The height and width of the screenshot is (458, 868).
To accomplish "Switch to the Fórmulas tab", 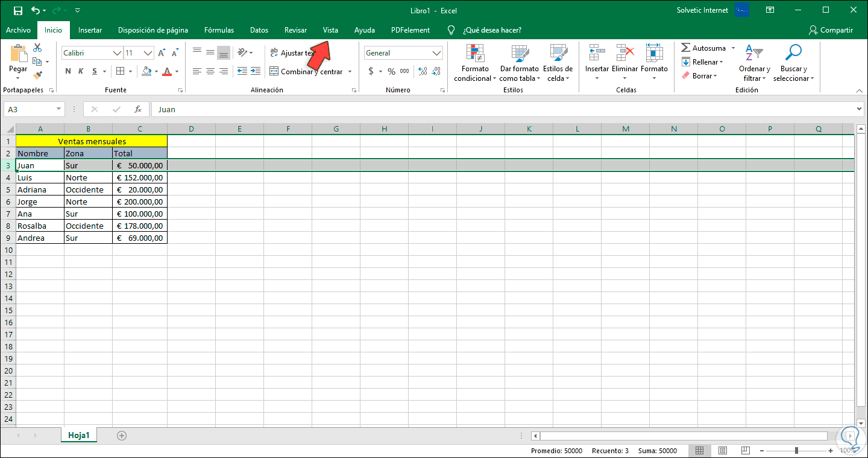I will [219, 30].
